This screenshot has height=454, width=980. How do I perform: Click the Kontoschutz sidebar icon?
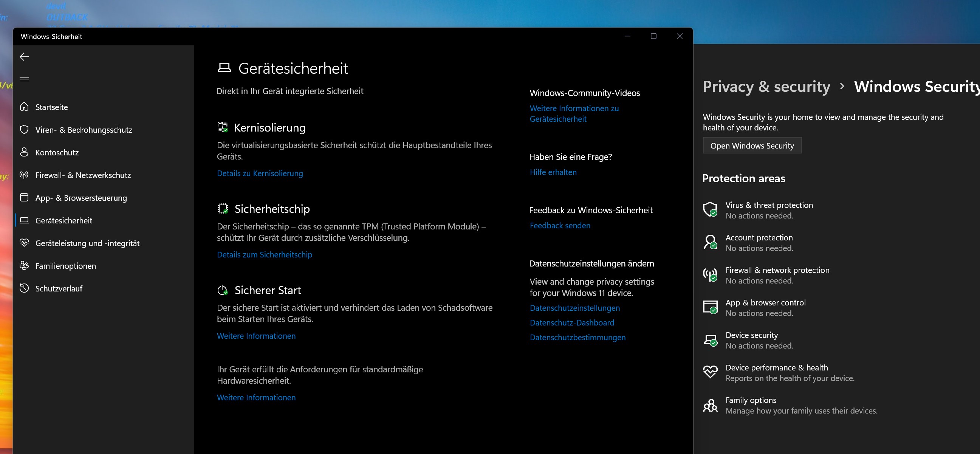click(x=24, y=152)
